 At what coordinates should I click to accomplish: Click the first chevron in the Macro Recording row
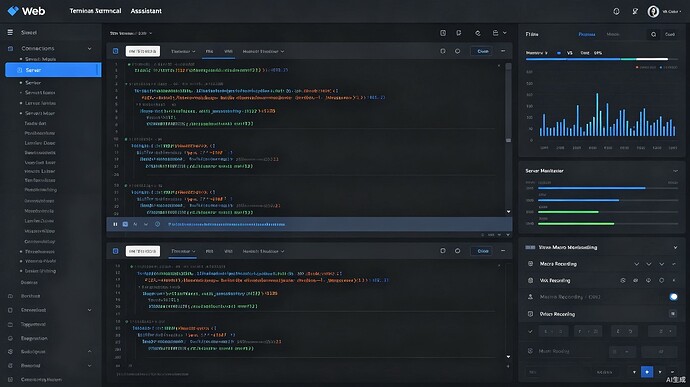coord(636,264)
